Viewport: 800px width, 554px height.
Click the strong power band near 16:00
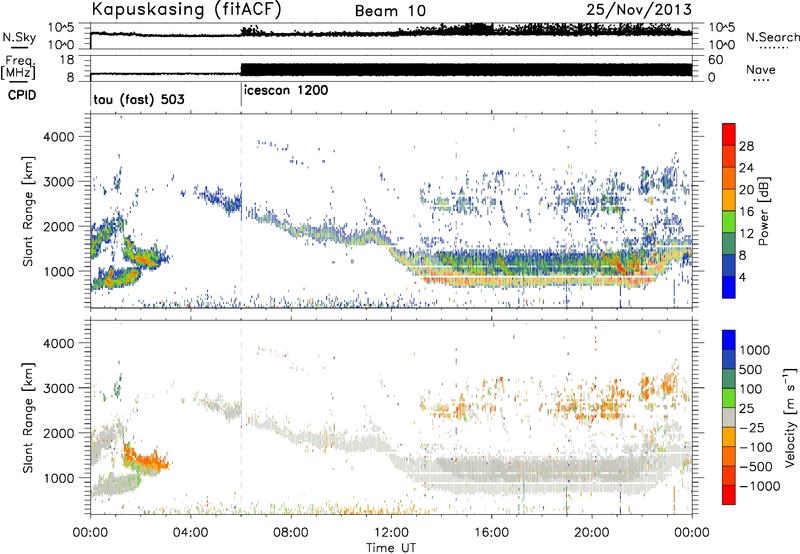[491, 279]
